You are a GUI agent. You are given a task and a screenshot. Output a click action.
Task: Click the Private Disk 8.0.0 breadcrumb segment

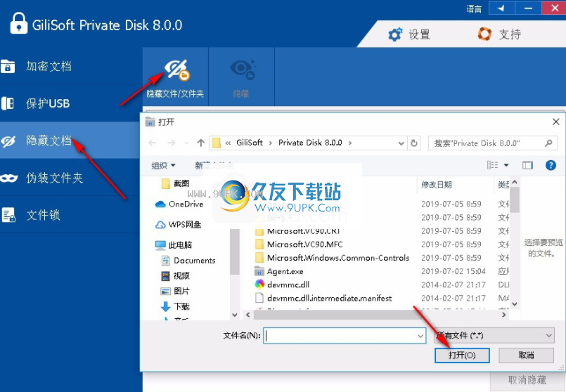310,143
